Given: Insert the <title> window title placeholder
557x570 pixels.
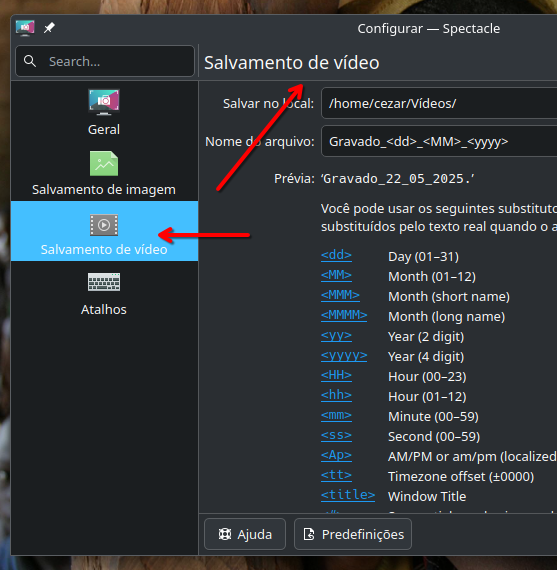Looking at the screenshot, I should (348, 495).
